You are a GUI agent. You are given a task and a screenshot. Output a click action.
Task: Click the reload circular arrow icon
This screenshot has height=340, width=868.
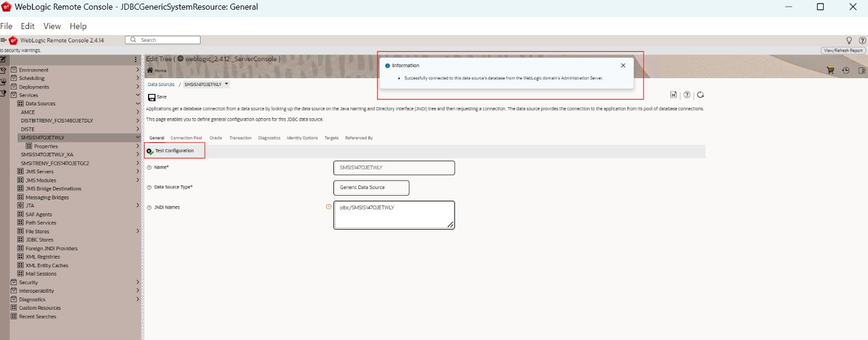pos(700,95)
